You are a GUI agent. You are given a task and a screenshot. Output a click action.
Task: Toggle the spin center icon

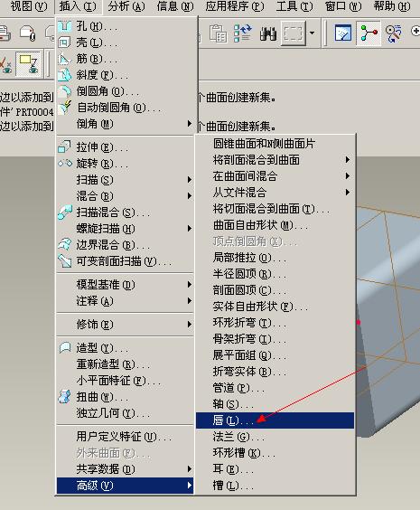pos(369,33)
